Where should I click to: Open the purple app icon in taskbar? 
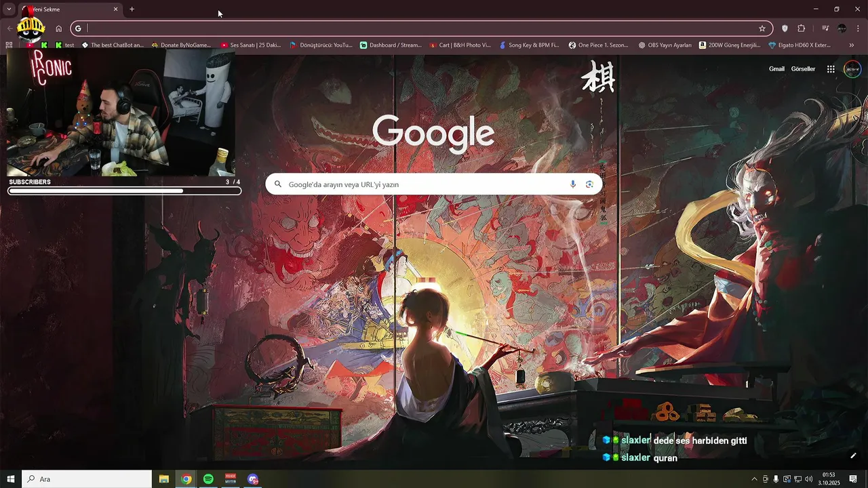coord(253,479)
